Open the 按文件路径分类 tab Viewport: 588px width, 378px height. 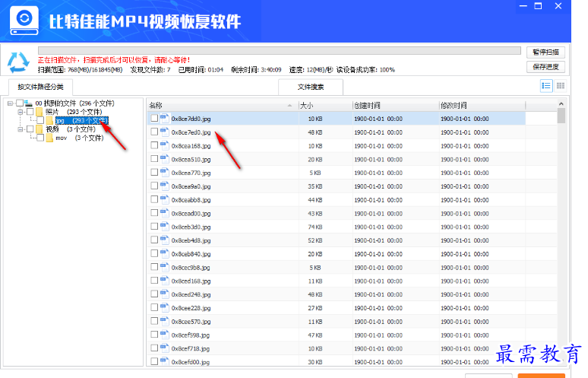[41, 87]
